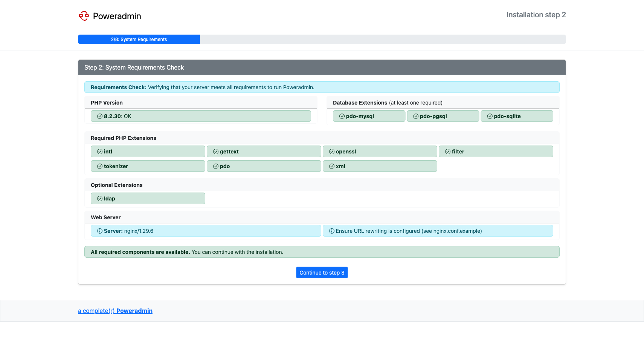
Task: Click the check icon next to pdo-sqlite
Action: (490, 116)
